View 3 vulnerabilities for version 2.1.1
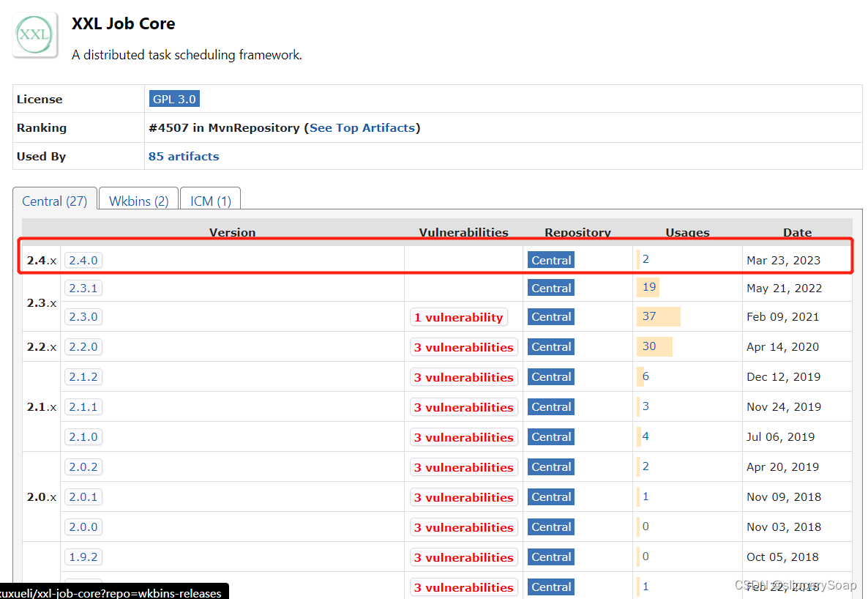The width and height of the screenshot is (868, 599). 464,407
